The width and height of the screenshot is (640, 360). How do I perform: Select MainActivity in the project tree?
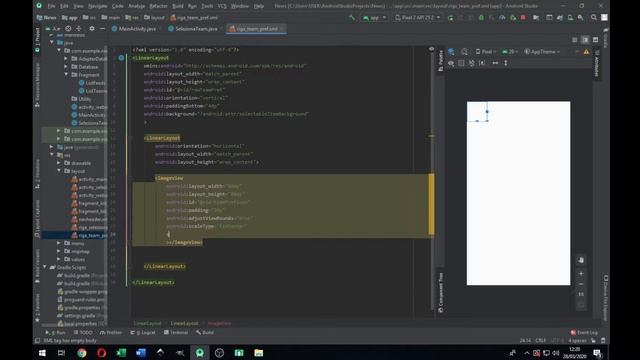(89, 115)
